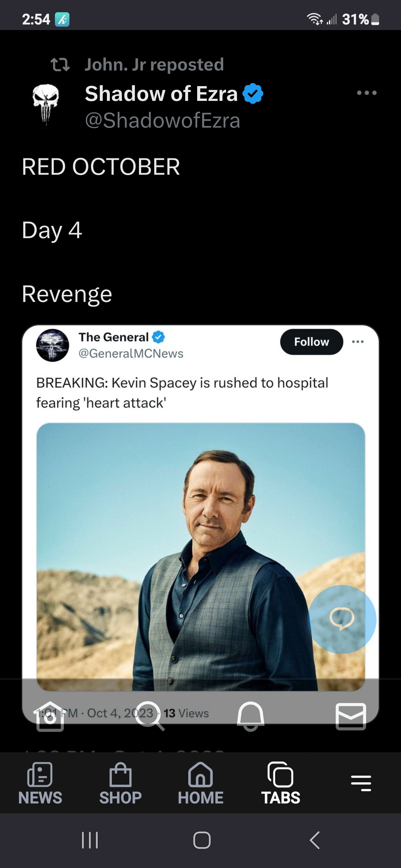The image size is (401, 868).
Task: Open more options for Shadow of Ezra post
Action: coord(366,93)
